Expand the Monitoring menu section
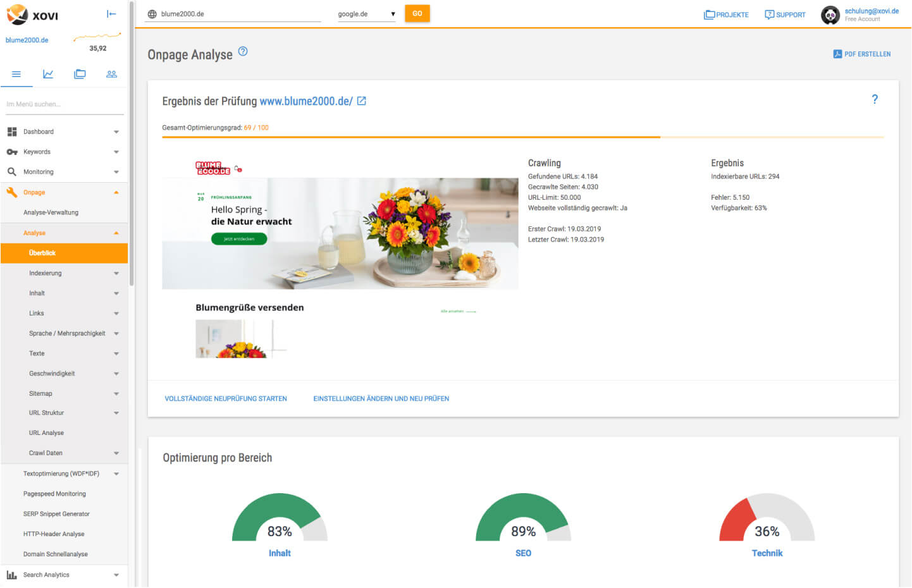This screenshot has width=912, height=588. click(x=116, y=172)
